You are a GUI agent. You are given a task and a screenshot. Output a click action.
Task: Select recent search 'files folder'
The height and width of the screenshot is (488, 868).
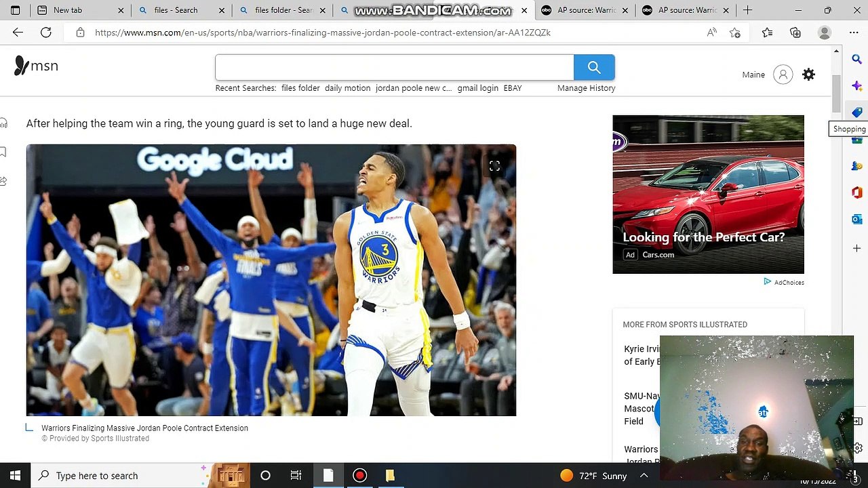click(300, 88)
